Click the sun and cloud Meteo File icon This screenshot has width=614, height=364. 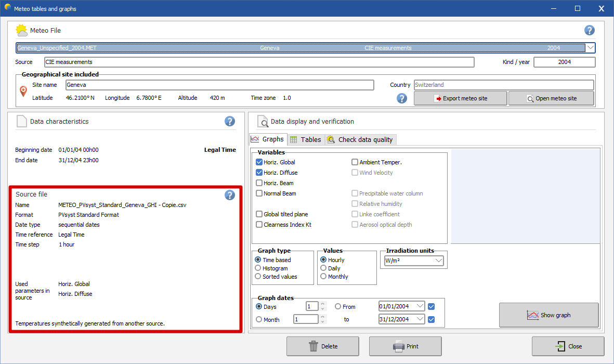[22, 30]
